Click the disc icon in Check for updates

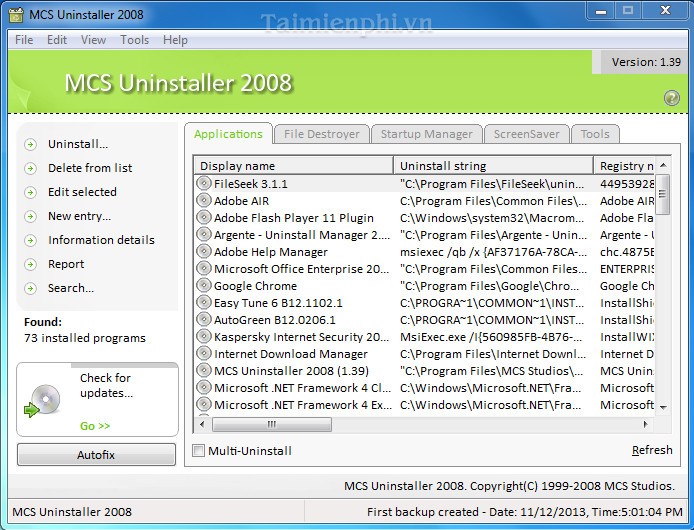click(42, 401)
